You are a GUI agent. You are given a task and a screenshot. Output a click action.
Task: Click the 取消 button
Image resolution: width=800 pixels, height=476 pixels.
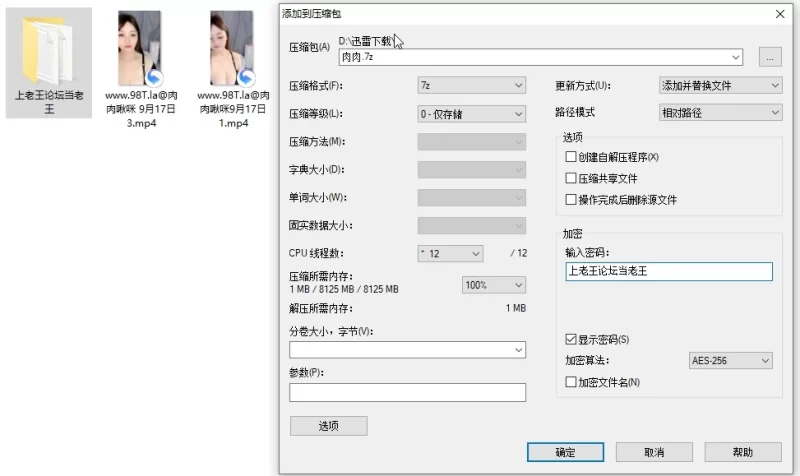[654, 452]
